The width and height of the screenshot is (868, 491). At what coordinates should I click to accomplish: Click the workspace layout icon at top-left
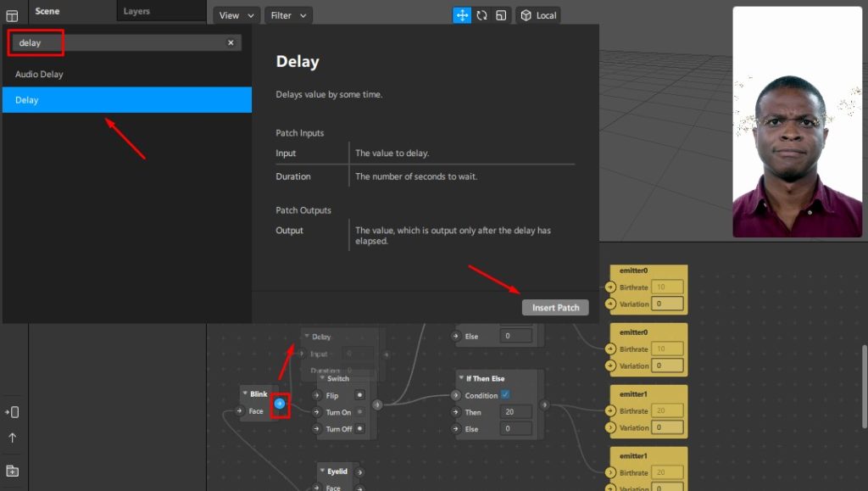coord(13,16)
